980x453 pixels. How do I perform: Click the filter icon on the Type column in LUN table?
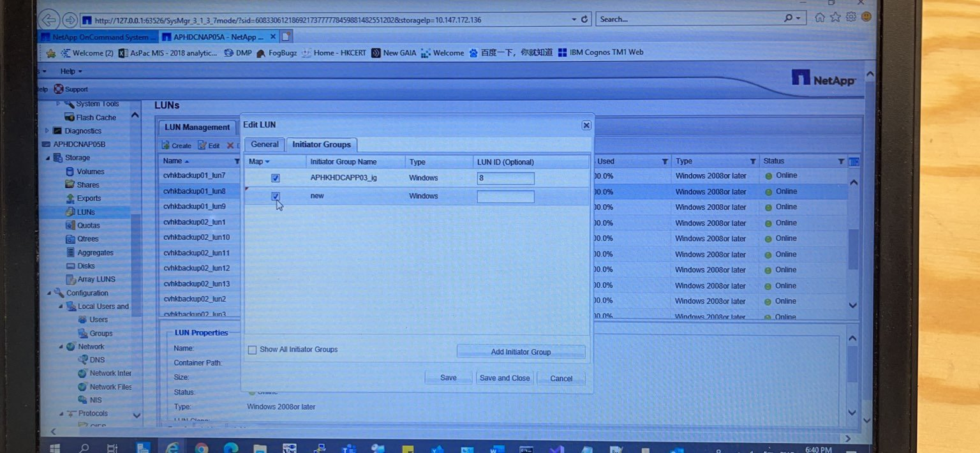tap(753, 161)
